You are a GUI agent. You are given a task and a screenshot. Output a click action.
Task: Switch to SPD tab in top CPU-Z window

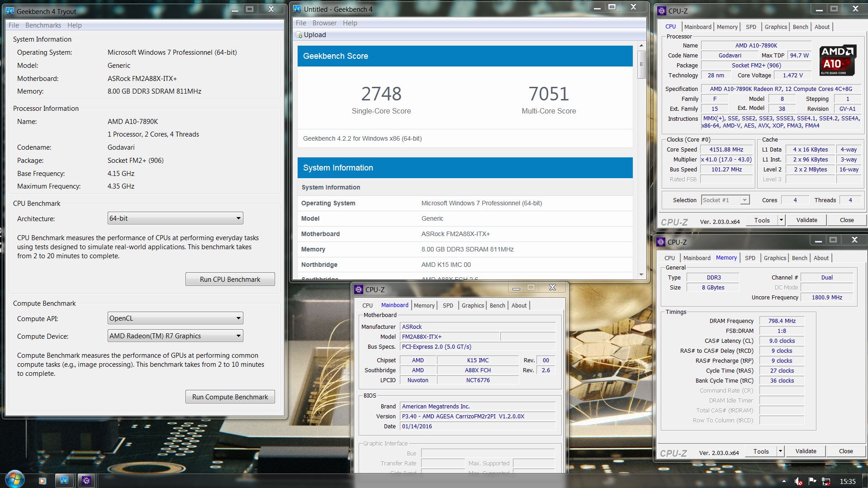(751, 27)
